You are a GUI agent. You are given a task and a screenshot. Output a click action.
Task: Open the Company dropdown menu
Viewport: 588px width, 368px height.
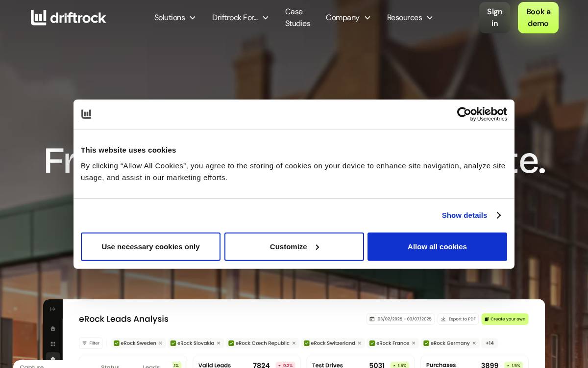point(348,18)
